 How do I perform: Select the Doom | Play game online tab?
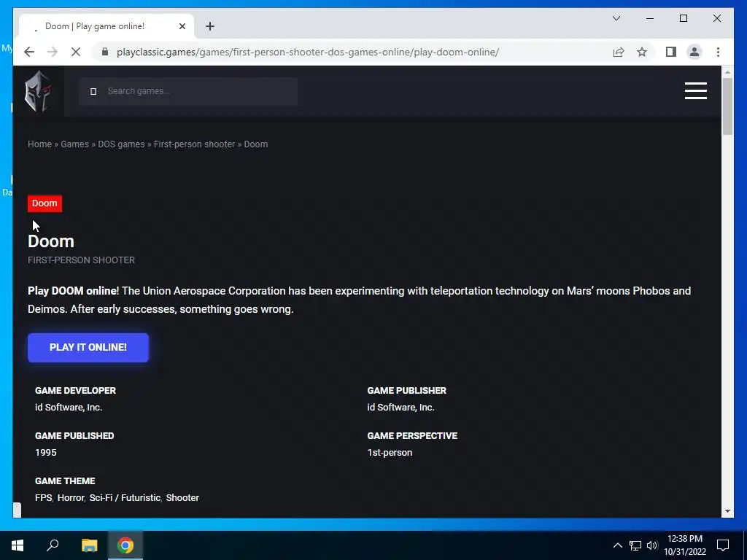coord(107,26)
